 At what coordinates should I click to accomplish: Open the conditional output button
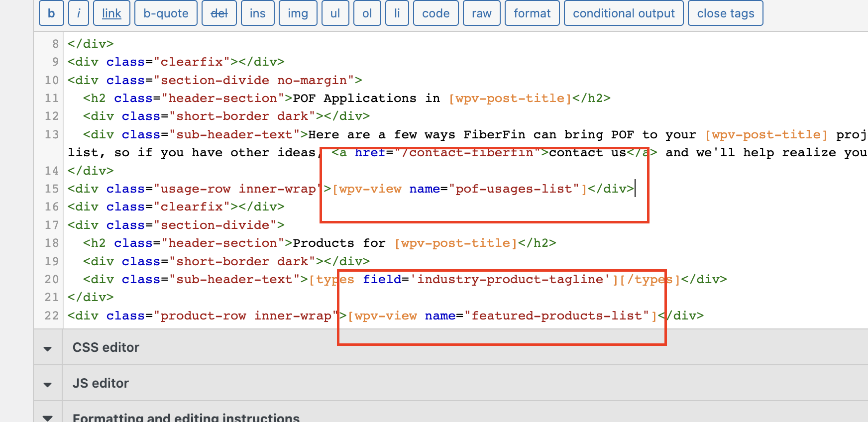[624, 13]
